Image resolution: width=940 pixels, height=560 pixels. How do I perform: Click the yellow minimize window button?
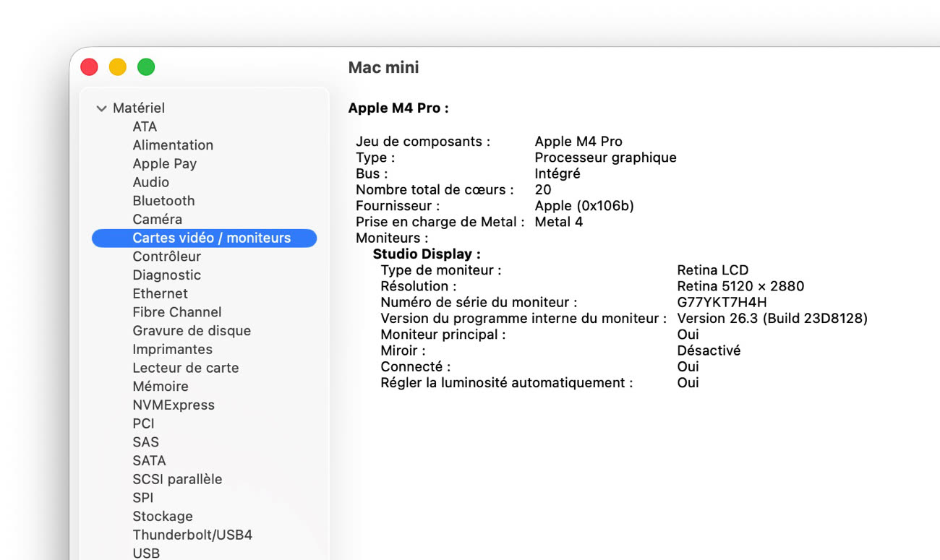[118, 67]
